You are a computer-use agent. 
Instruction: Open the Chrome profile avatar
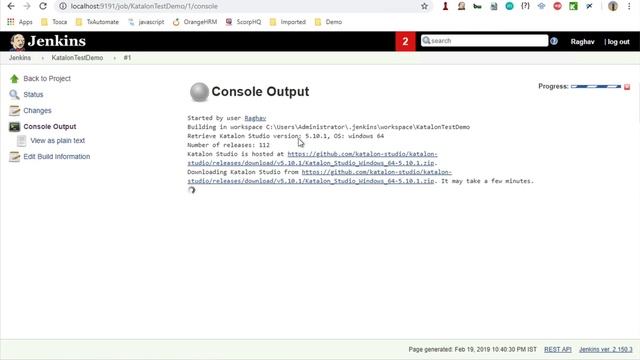click(613, 6)
